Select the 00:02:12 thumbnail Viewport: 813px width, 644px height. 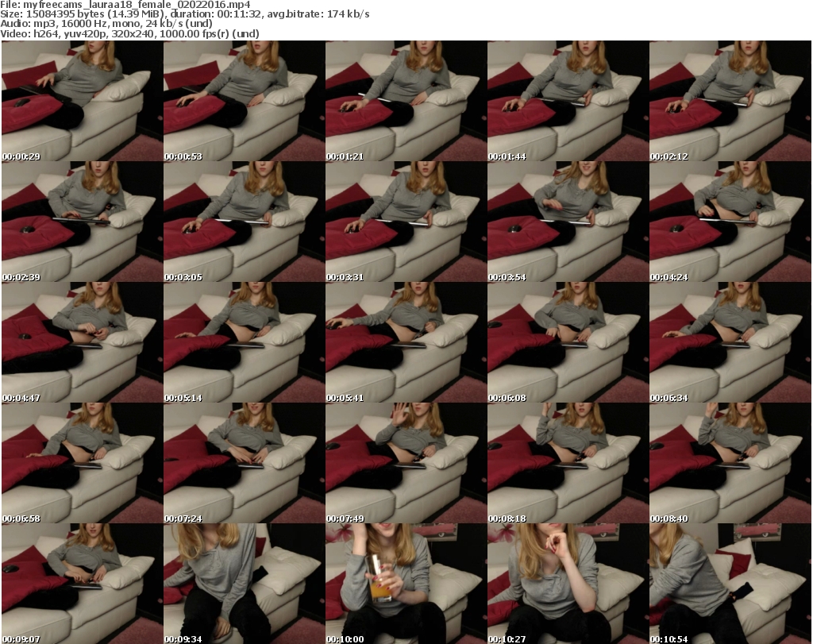[x=730, y=101]
